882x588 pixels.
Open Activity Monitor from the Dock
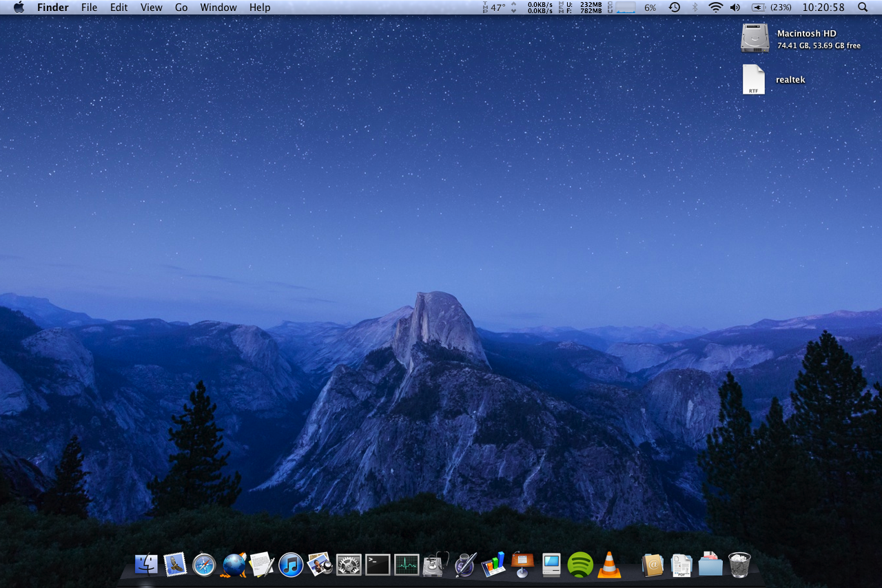(407, 565)
